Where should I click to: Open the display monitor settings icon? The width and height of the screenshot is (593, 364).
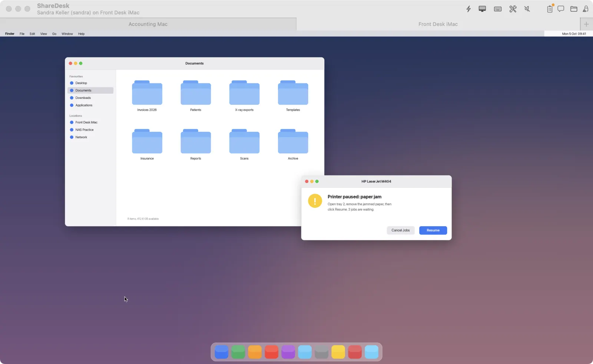point(482,9)
